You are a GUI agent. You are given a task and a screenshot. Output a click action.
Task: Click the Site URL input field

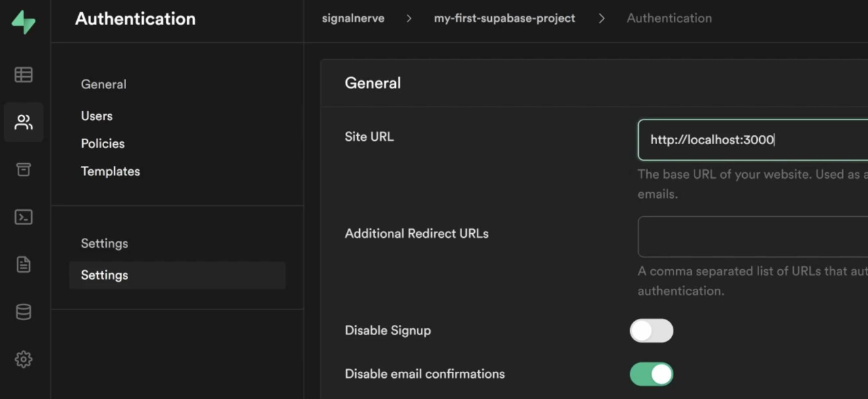tap(752, 140)
